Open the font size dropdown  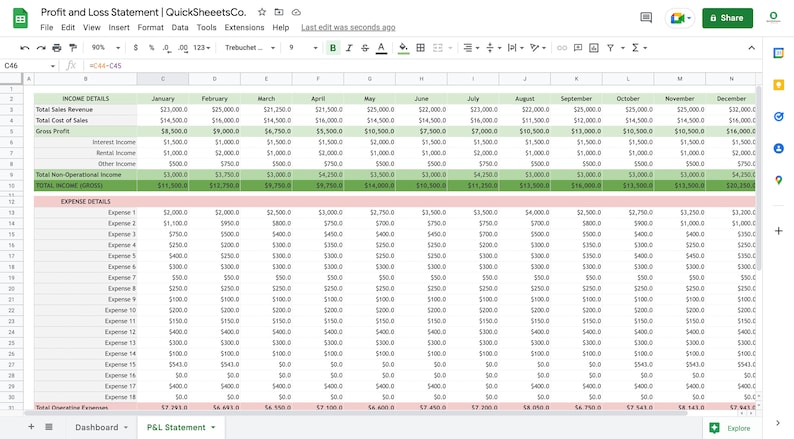pyautogui.click(x=303, y=48)
